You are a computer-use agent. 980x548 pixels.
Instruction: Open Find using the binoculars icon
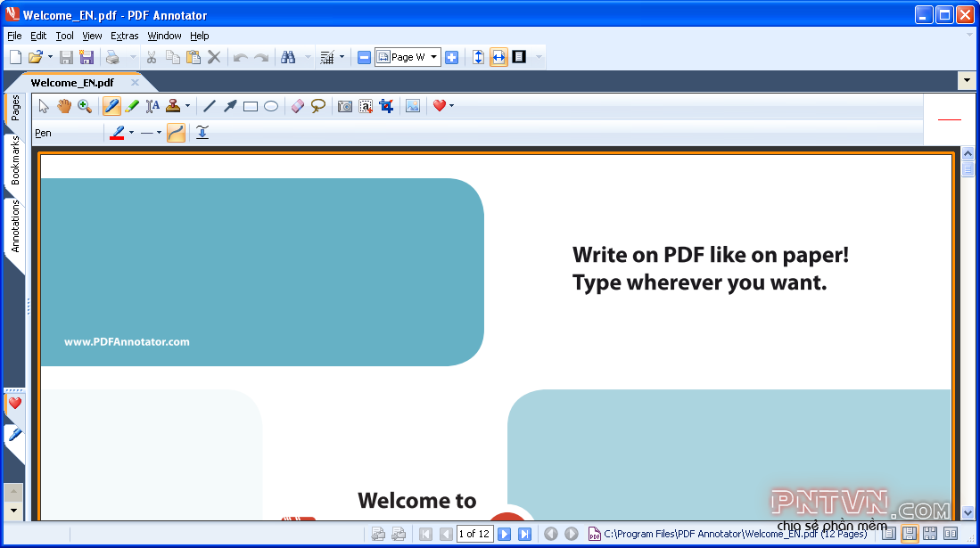click(287, 58)
